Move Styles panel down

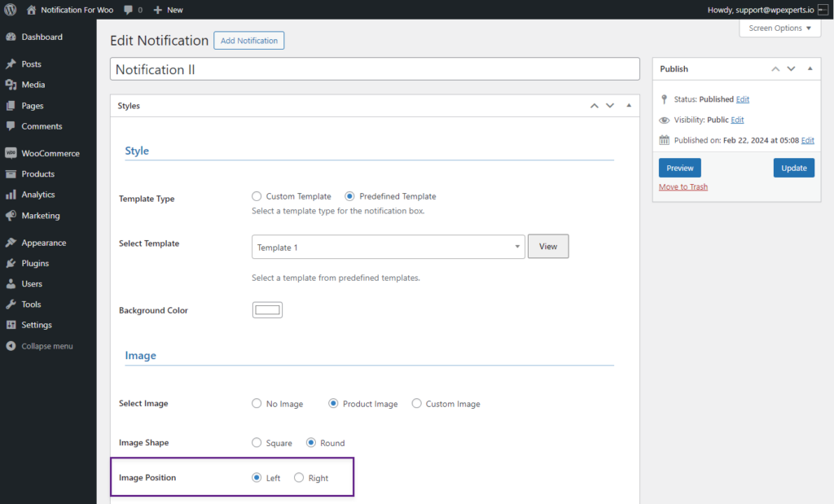click(610, 106)
